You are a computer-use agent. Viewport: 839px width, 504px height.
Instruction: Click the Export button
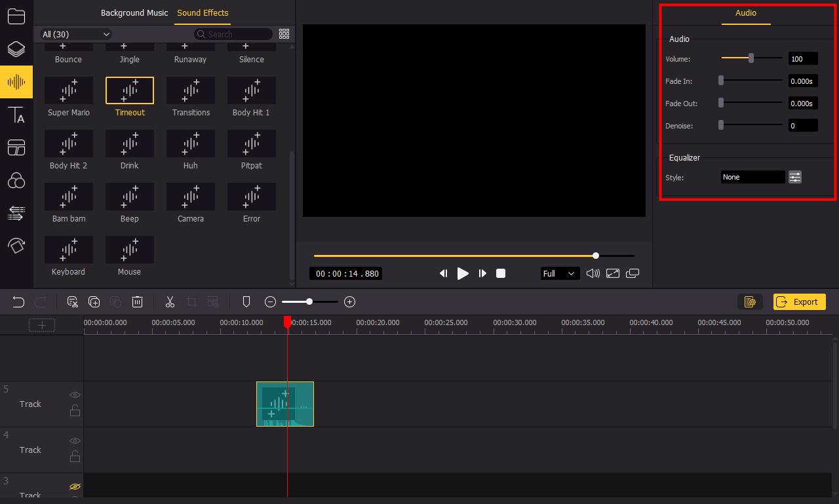click(799, 301)
